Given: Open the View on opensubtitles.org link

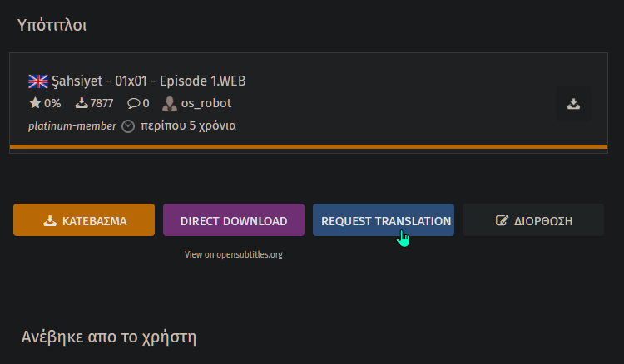Looking at the screenshot, I should pos(234,255).
